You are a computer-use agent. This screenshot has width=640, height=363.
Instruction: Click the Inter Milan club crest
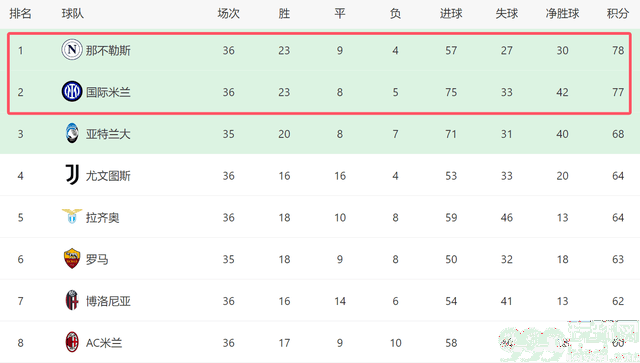[x=72, y=91]
